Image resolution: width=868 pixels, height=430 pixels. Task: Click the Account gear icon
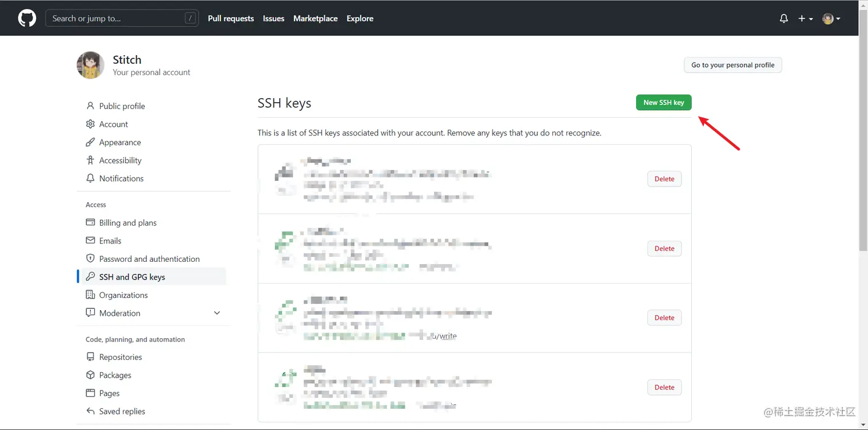tap(90, 124)
